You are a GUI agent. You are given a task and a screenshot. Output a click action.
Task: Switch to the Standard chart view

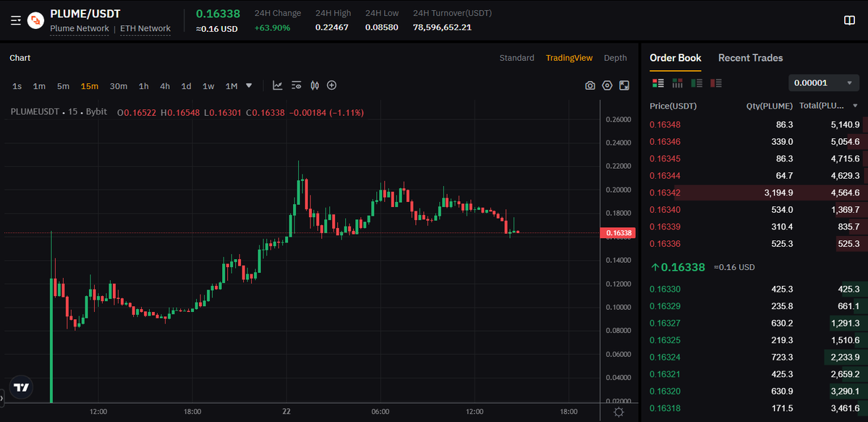pos(516,58)
